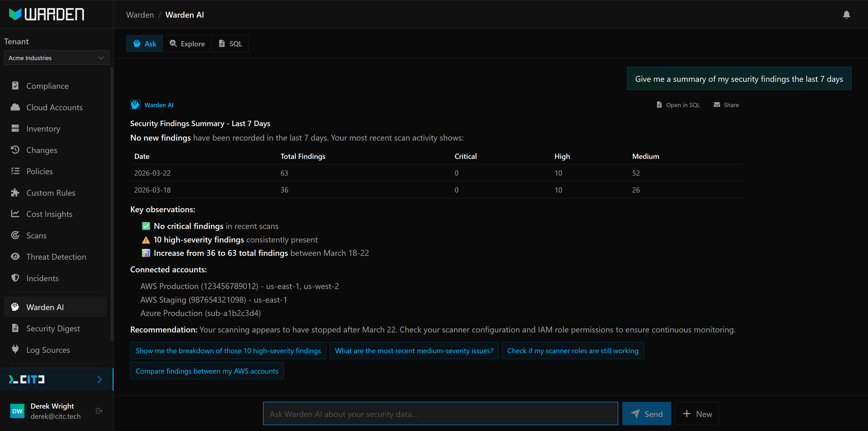The width and height of the screenshot is (868, 431).
Task: Expand the CITC sidebar footer chevron
Action: [x=99, y=379]
